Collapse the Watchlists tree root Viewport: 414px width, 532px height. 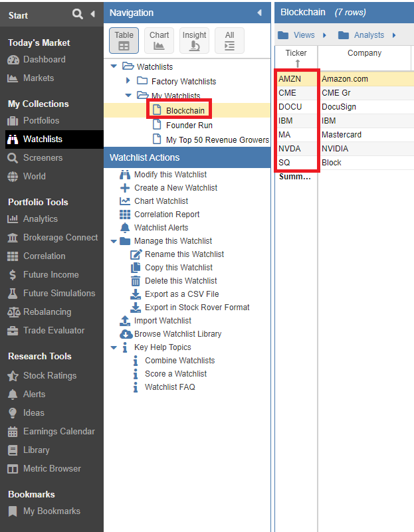[114, 66]
